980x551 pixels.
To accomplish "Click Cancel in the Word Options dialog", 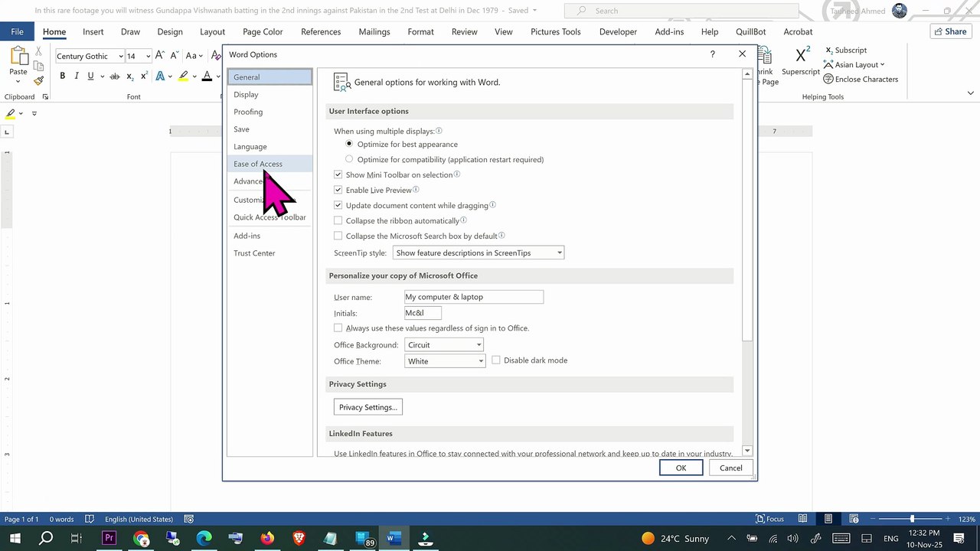I will click(x=730, y=468).
